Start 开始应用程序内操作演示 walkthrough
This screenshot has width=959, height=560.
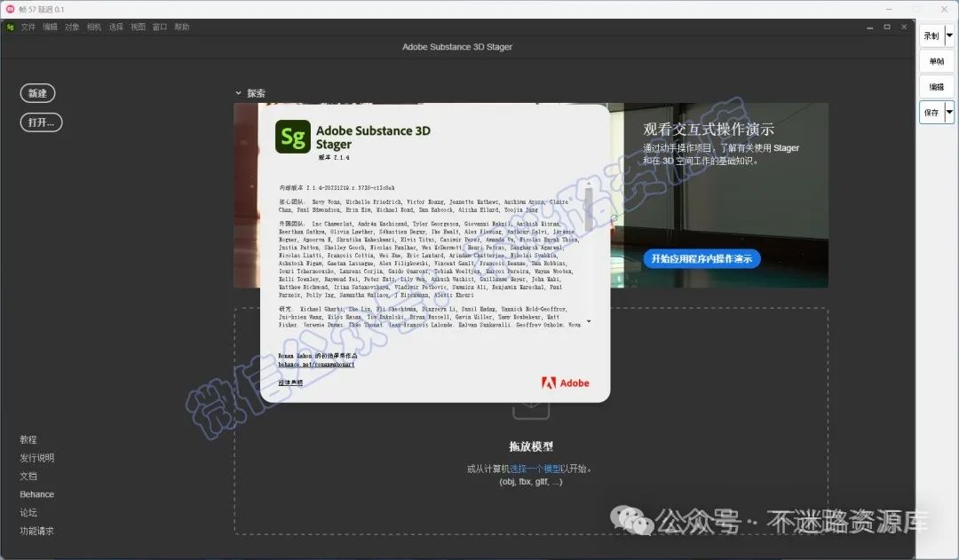pos(701,258)
